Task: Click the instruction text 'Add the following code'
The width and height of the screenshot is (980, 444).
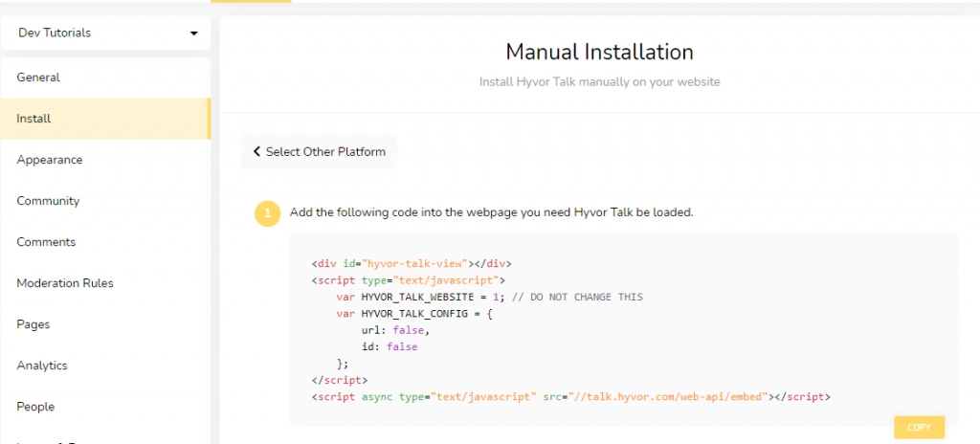Action: pos(491,212)
